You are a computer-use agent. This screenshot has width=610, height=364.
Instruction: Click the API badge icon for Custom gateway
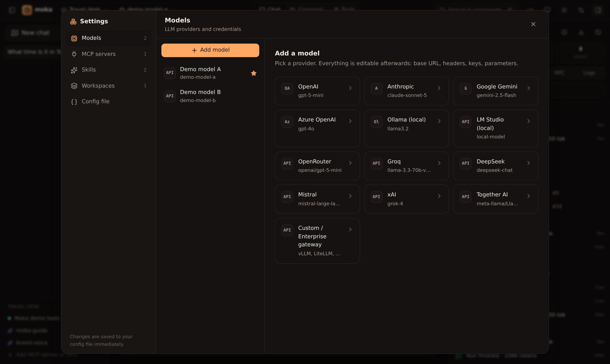287,230
